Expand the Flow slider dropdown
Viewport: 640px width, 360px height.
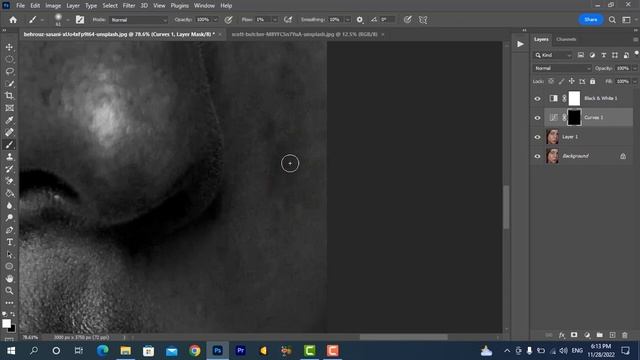coord(275,20)
